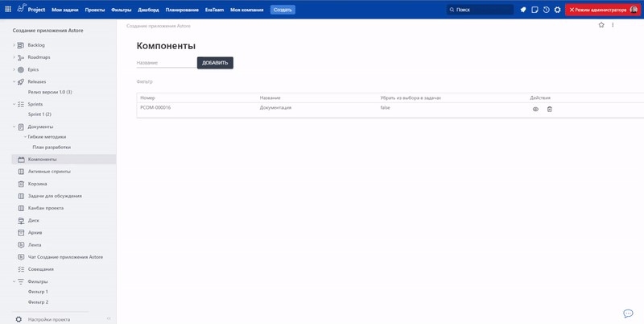The width and height of the screenshot is (644, 324).
Task: Open the chat bubble icon at bottom right
Action: [x=628, y=313]
